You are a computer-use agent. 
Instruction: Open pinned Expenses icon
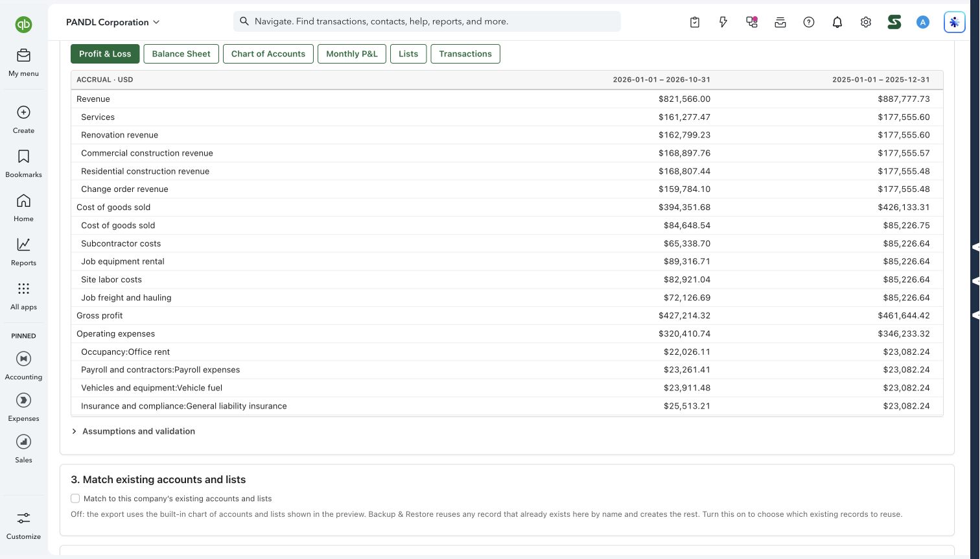[23, 400]
